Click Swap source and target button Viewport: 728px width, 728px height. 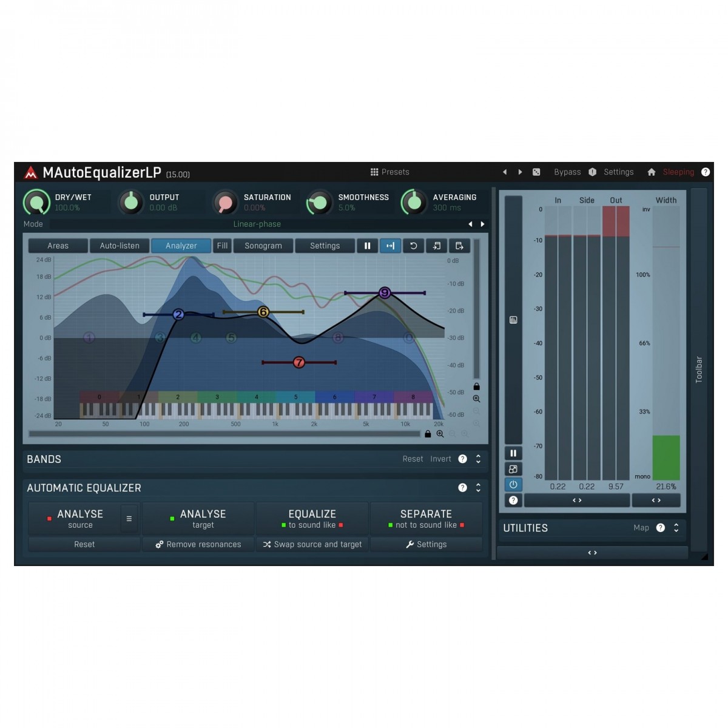coord(312,544)
